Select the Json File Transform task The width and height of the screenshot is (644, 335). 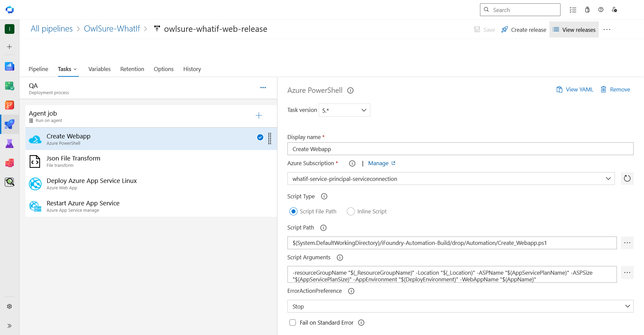151,161
